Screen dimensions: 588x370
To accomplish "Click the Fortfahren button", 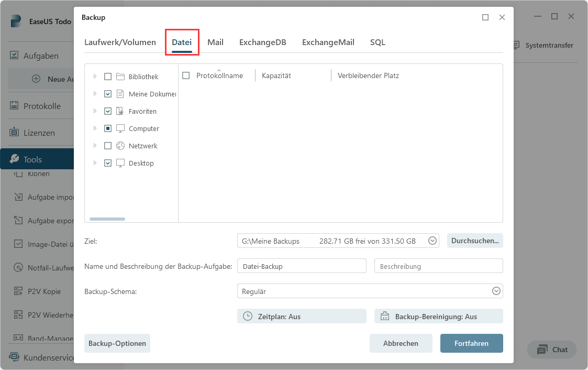I will coord(471,343).
